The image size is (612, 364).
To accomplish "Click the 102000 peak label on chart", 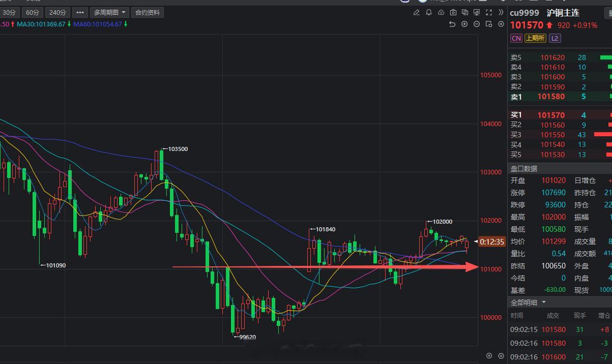I will click(443, 222).
